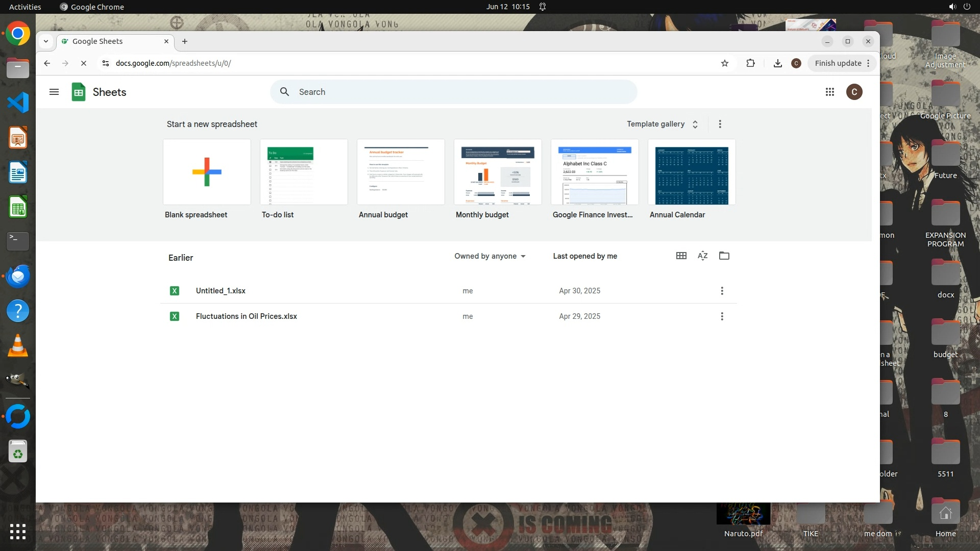
Task: Expand the Template gallery
Action: coord(662,124)
